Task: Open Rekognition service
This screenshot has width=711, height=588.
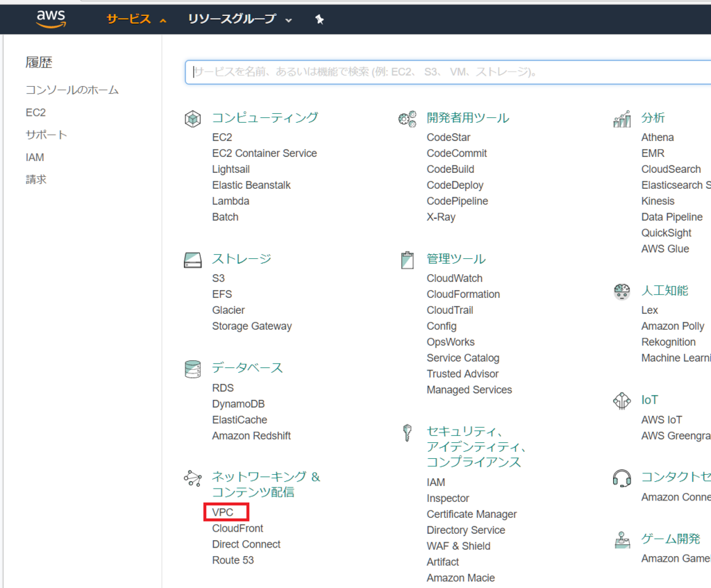Action: click(669, 342)
